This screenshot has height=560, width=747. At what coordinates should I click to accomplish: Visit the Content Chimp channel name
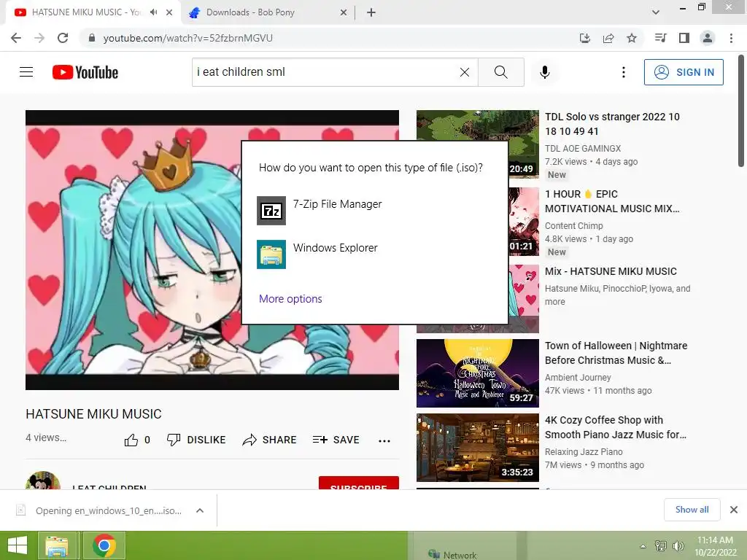(x=573, y=226)
